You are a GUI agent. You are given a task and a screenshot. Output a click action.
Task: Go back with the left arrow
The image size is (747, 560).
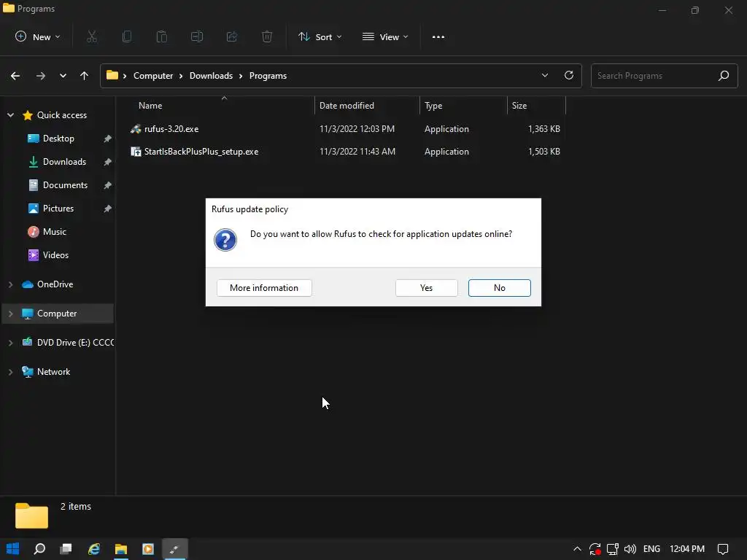(x=15, y=76)
